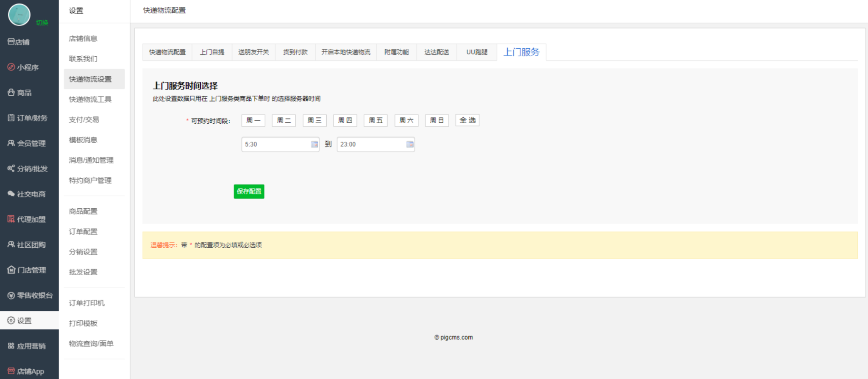Open the 商品 products bag icon
The width and height of the screenshot is (868, 379).
[x=11, y=92]
